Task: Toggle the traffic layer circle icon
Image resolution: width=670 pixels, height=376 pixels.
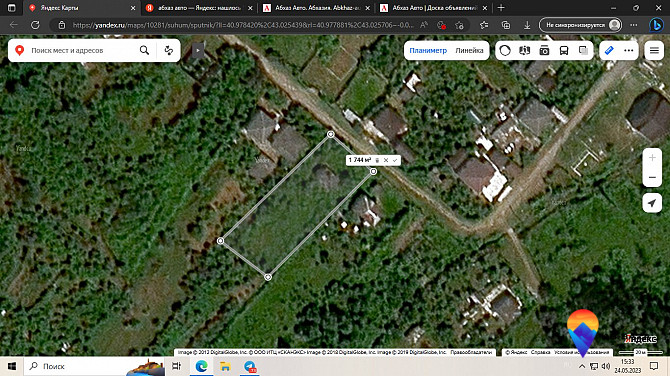Action: coord(505,50)
